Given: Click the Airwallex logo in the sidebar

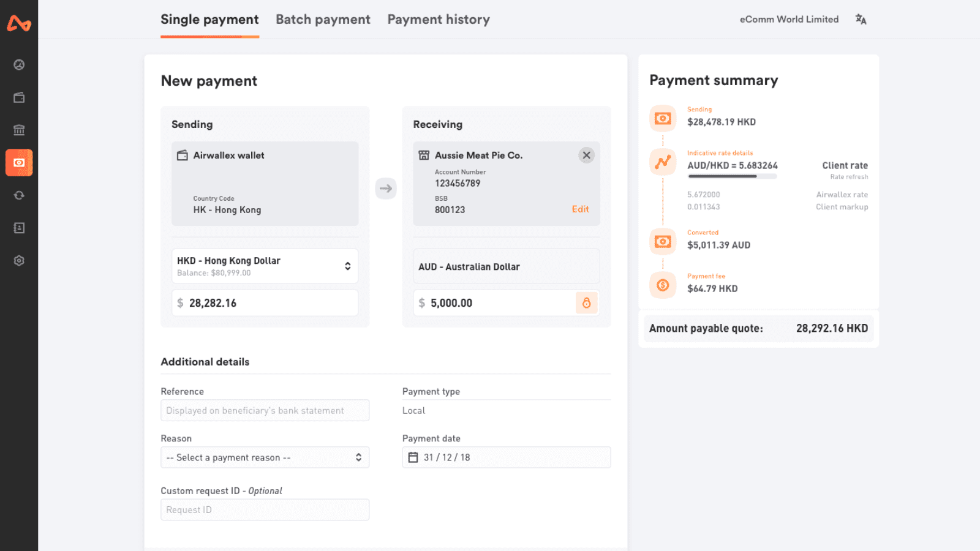Looking at the screenshot, I should click(x=19, y=23).
